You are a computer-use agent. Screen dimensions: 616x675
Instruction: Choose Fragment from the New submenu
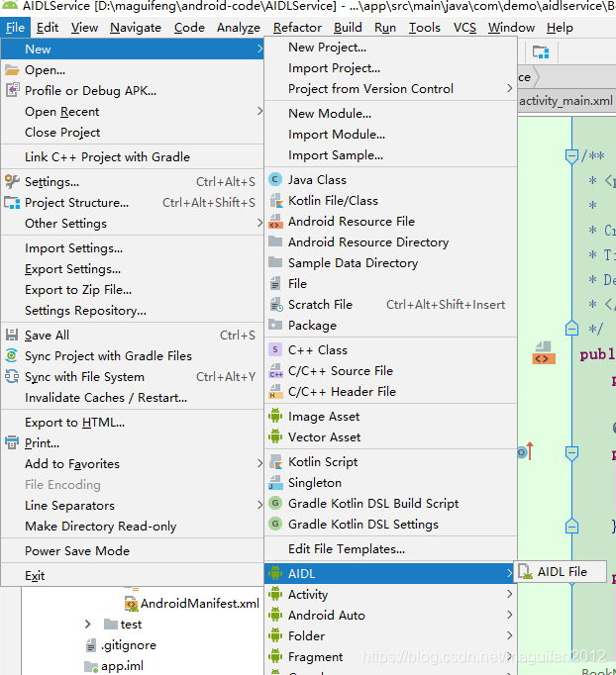point(390,656)
